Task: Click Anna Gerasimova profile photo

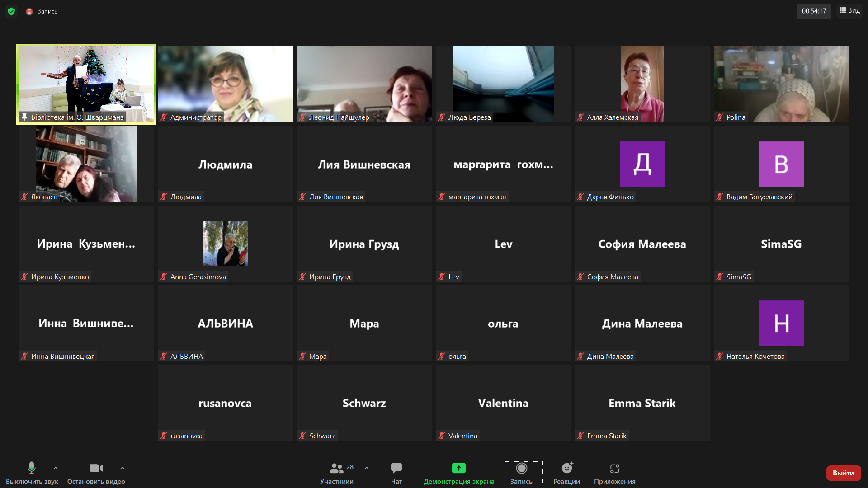Action: tap(226, 244)
